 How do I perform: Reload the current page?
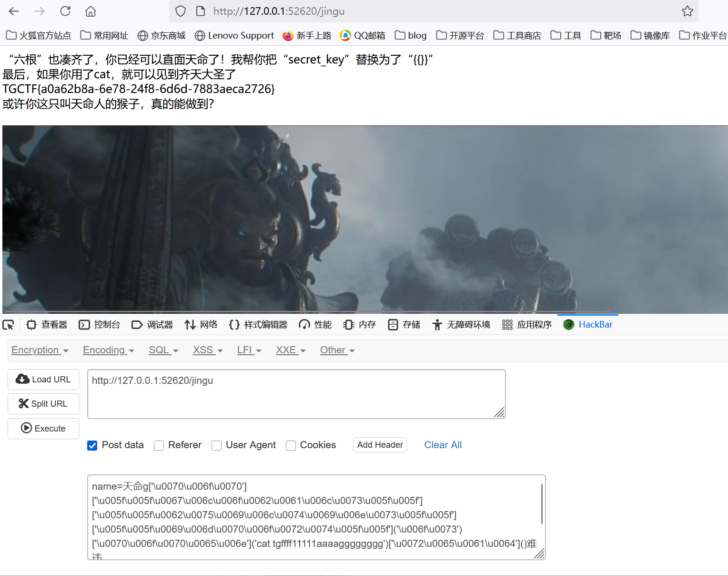click(x=65, y=11)
